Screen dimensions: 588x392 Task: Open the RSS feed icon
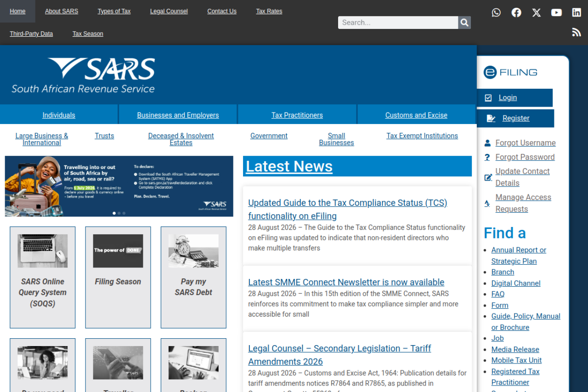point(577,32)
